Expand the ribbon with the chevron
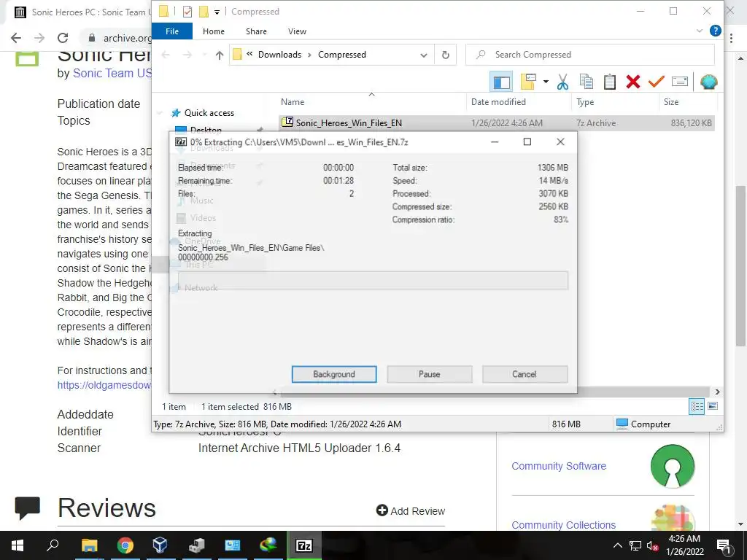Screen dimensions: 747x560 coord(700,31)
